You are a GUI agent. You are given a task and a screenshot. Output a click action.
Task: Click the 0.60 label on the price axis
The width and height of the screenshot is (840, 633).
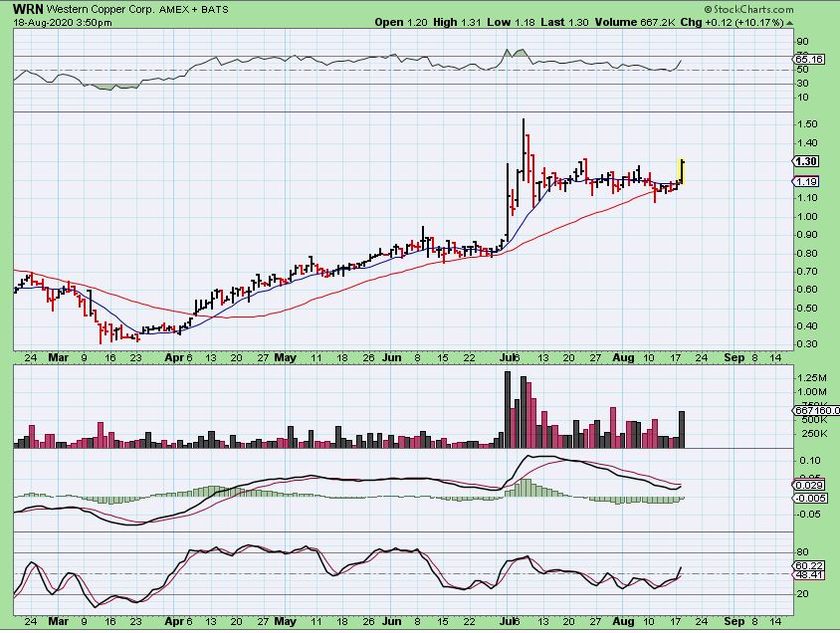(807, 290)
